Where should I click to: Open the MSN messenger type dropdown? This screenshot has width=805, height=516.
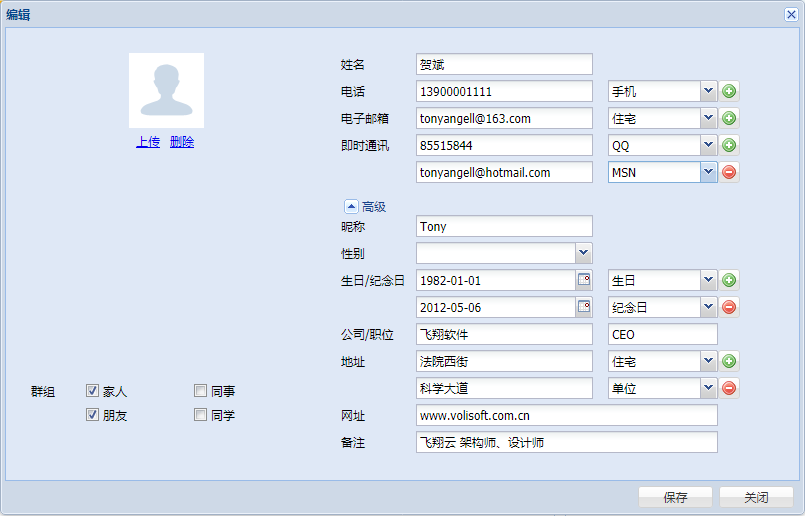[708, 172]
